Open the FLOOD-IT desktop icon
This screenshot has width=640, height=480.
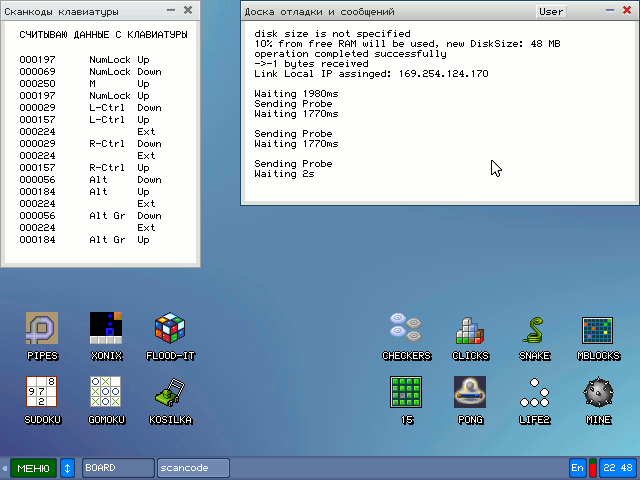tap(170, 329)
